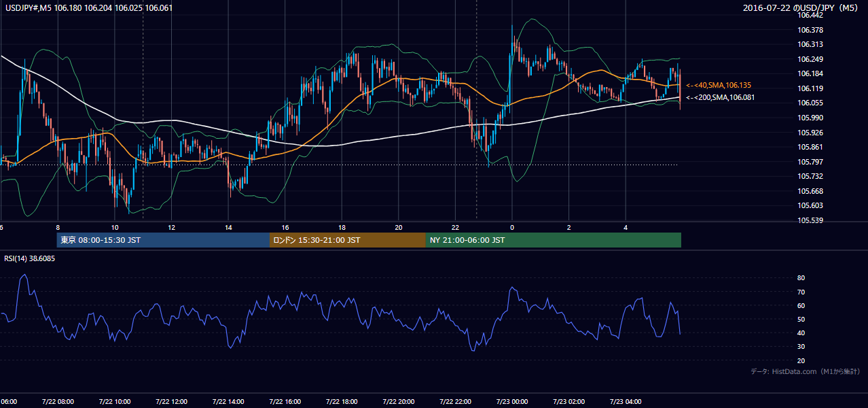Click the 7/22 16:00 date axis label
The height and width of the screenshot is (408, 868).
coord(285,402)
